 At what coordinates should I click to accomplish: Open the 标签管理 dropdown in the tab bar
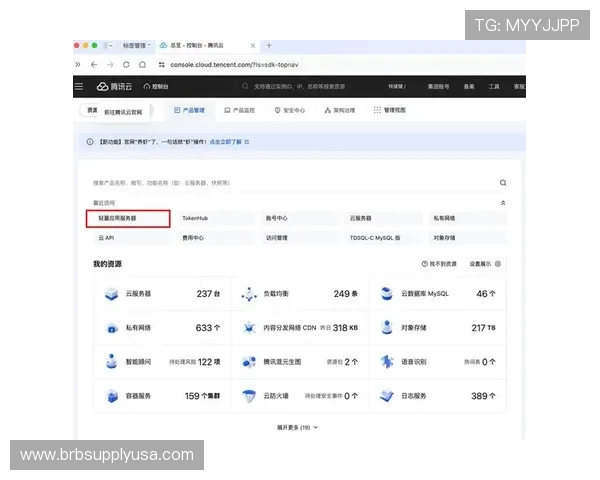tap(136, 46)
